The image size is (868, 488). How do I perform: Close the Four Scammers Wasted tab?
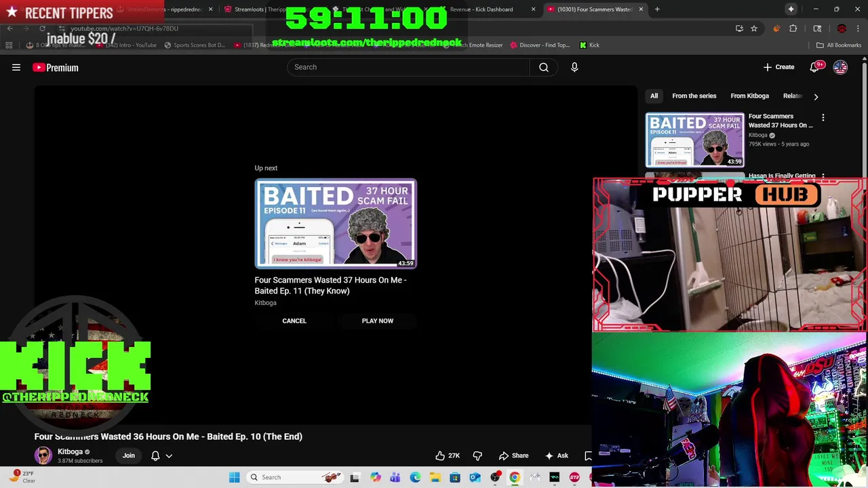641,9
